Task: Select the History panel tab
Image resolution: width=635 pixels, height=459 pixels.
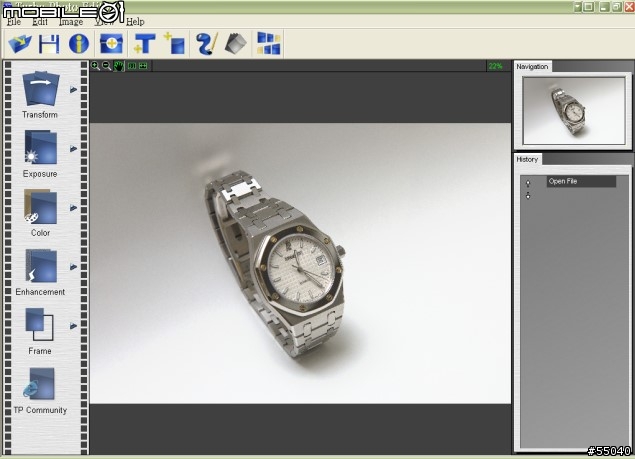Action: tap(527, 159)
